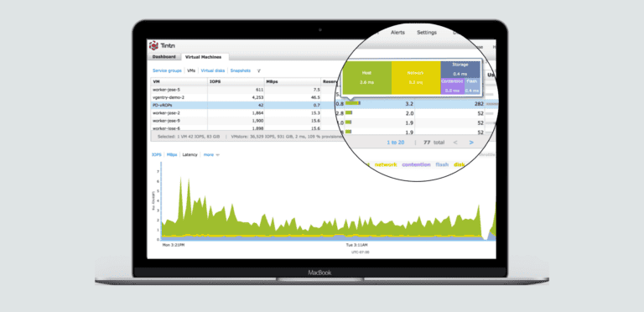This screenshot has width=644, height=312.
Task: Click the 4,253 IOPS value
Action: click(257, 97)
